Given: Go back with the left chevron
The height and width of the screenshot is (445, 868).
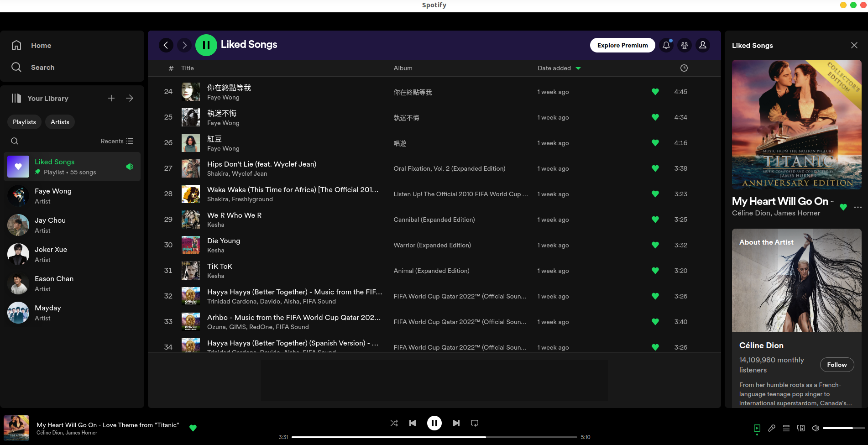Looking at the screenshot, I should coord(166,45).
